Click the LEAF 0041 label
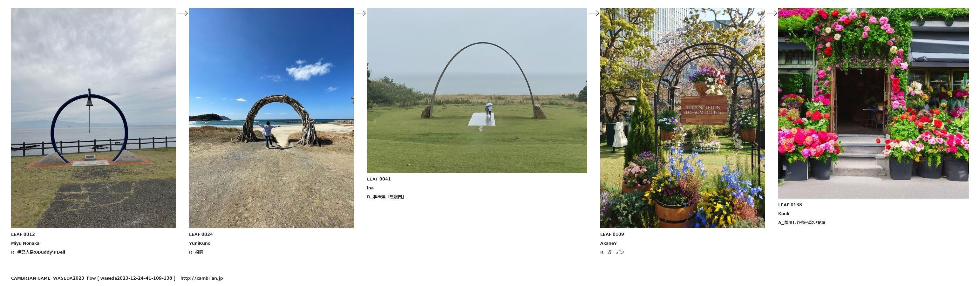 [379, 179]
